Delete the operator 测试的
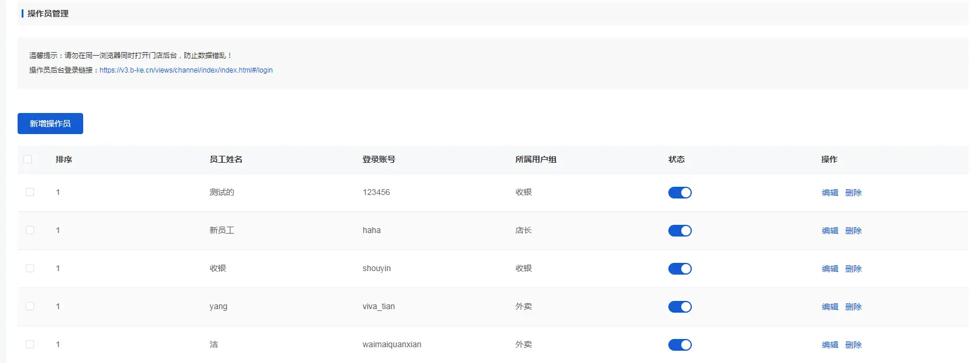This screenshot has height=363, width=980. [853, 193]
